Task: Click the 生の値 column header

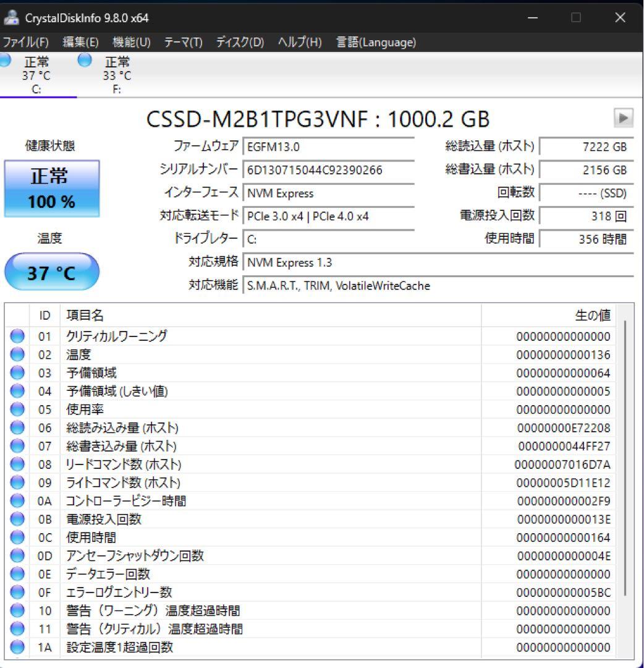Action: click(548, 315)
